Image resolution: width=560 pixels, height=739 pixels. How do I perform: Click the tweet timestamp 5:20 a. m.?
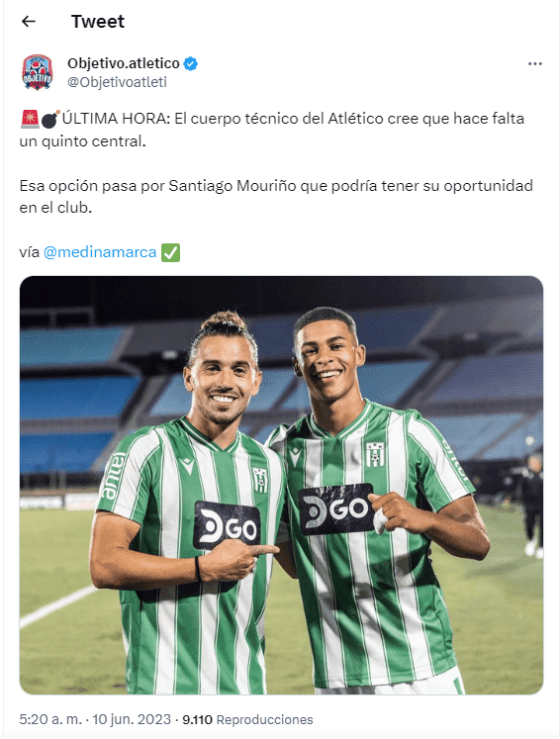pyautogui.click(x=50, y=719)
